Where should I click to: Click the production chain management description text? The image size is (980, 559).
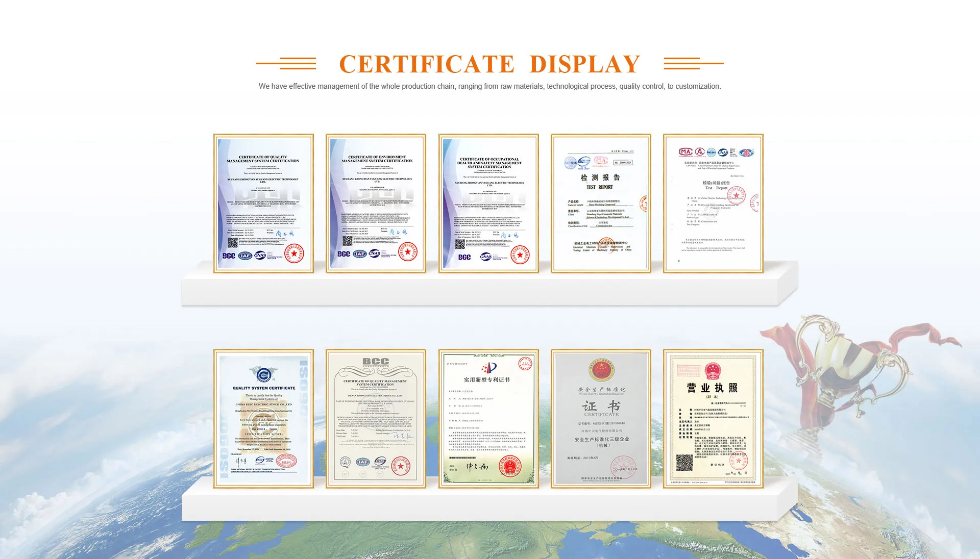coord(489,86)
